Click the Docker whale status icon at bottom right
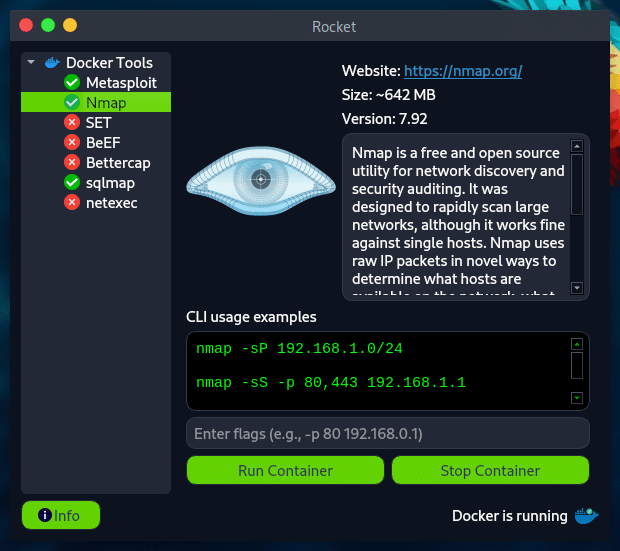620x551 pixels. click(586, 516)
